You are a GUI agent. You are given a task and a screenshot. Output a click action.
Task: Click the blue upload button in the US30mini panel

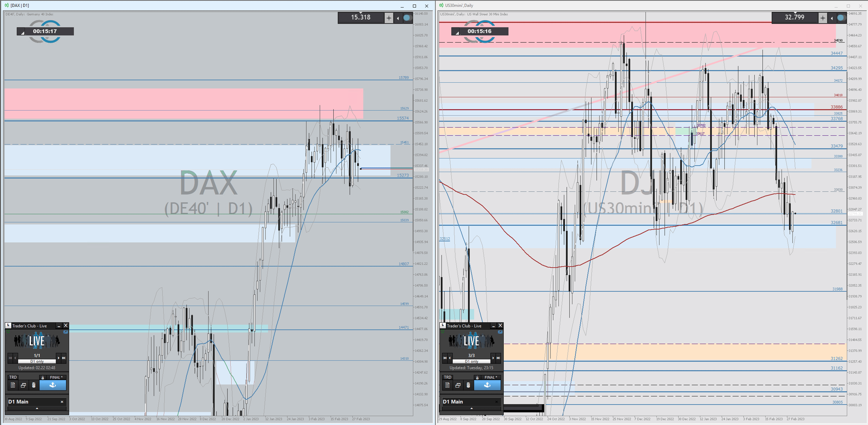[488, 385]
